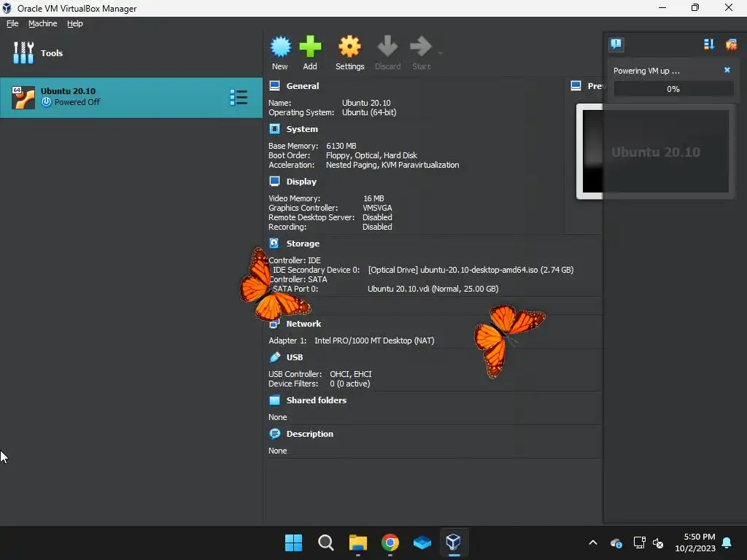Open the Settings gear toolbar icon
Screen dimensions: 747x560
coord(349,47)
